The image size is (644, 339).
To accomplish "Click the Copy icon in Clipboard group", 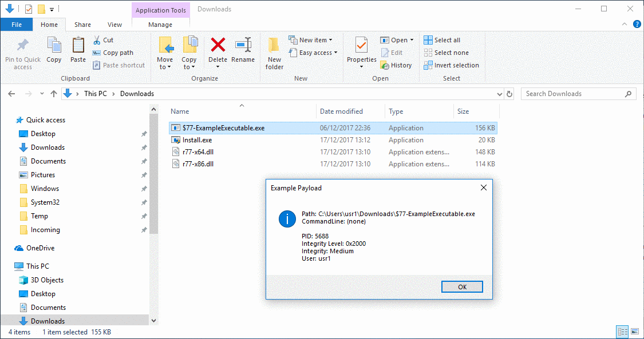I will [54, 46].
